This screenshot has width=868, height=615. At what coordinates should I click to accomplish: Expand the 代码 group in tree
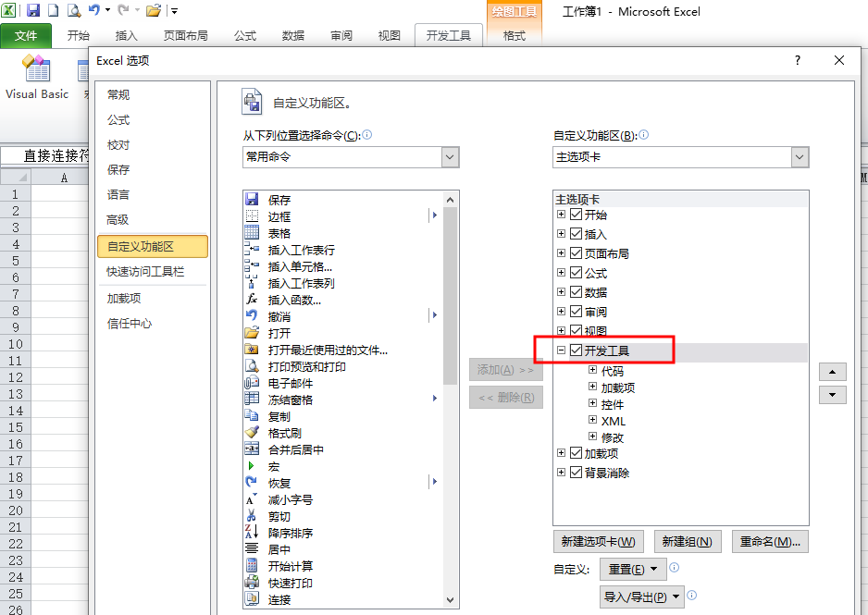pos(593,371)
